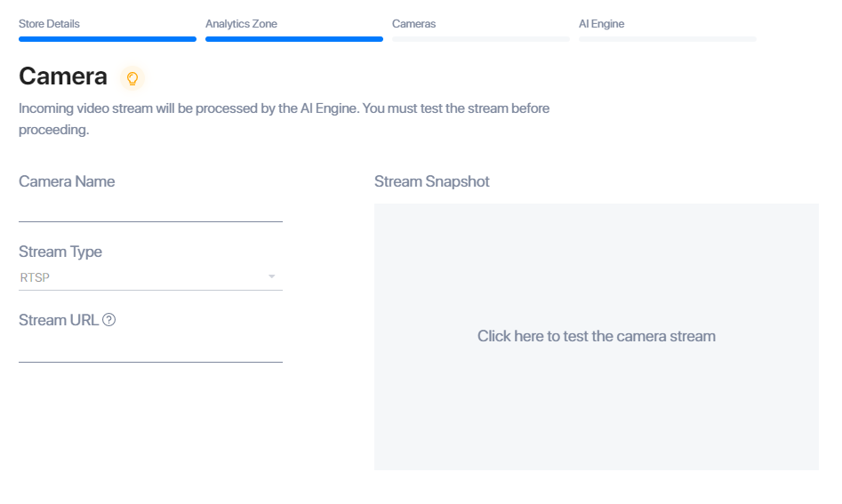This screenshot has height=504, width=842.
Task: Click the Stream Type label
Action: click(x=60, y=252)
